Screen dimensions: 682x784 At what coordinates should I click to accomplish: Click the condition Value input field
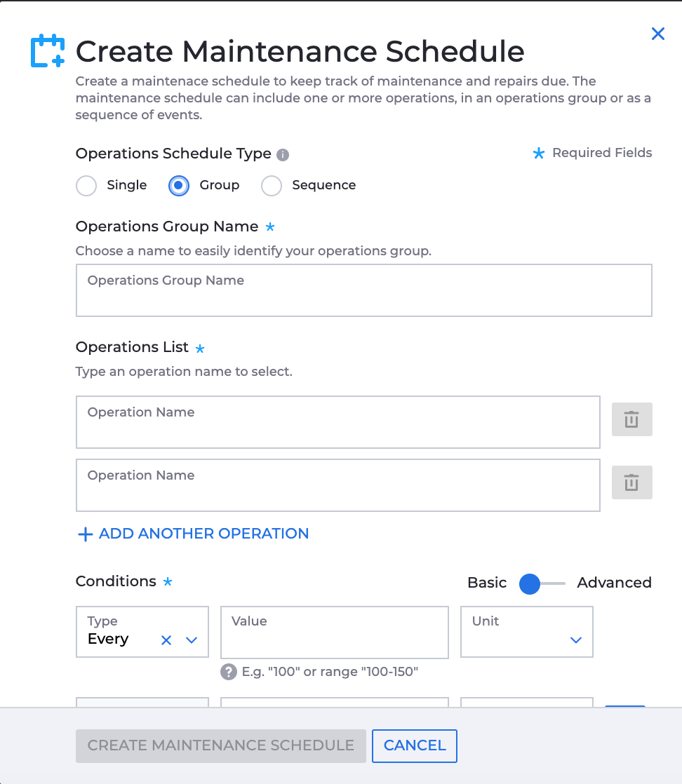[334, 633]
